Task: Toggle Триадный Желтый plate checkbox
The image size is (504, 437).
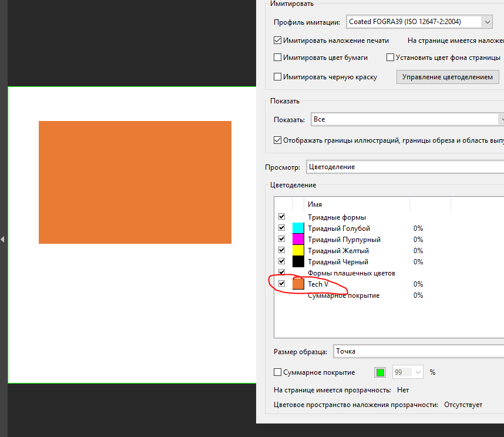Action: click(x=281, y=250)
